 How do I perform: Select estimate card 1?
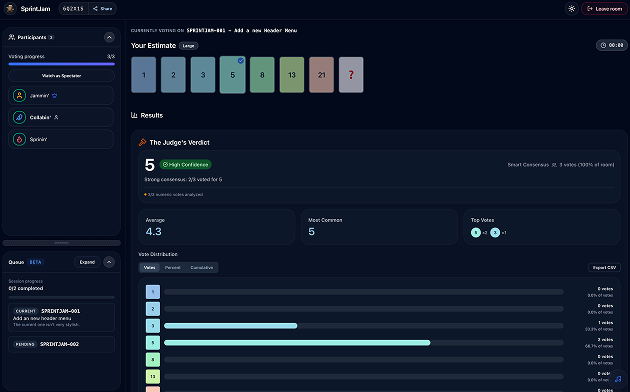pos(143,75)
